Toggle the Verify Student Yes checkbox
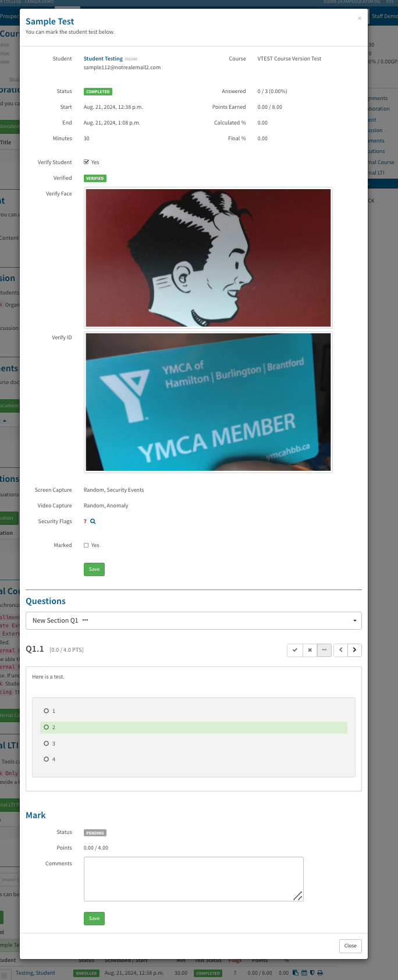The width and height of the screenshot is (398, 980). (x=86, y=162)
